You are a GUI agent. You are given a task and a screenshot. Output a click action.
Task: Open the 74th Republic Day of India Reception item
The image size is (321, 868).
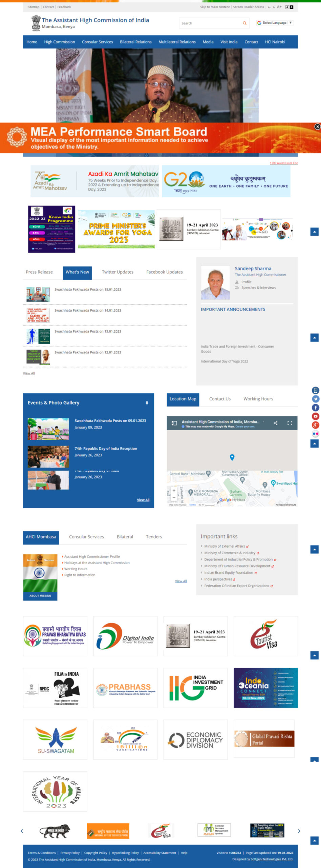106,449
